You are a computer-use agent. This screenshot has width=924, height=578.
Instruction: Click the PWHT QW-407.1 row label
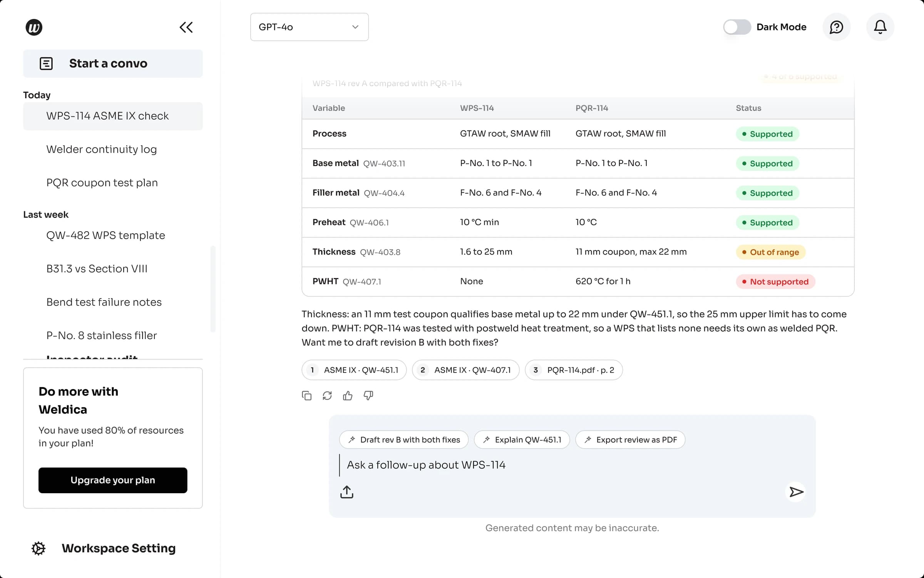346,281
